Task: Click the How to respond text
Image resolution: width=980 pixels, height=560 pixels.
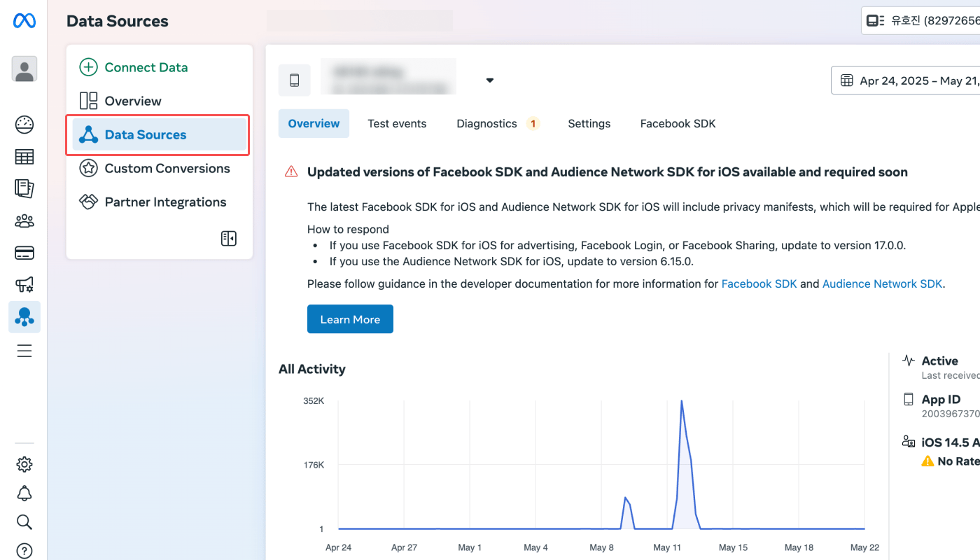Action: pyautogui.click(x=348, y=230)
